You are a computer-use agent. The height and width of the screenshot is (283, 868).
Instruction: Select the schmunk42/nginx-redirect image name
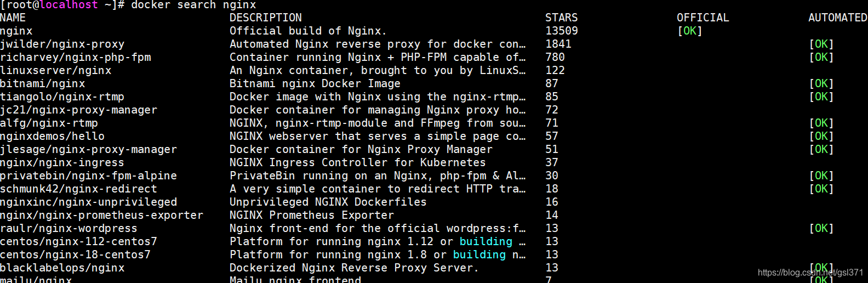pyautogui.click(x=79, y=189)
